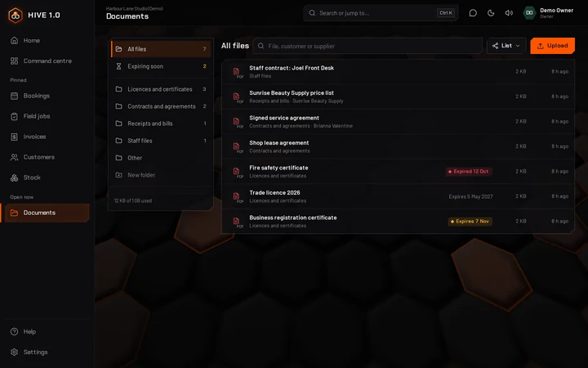Click the Bookings calendar icon

coord(14,96)
